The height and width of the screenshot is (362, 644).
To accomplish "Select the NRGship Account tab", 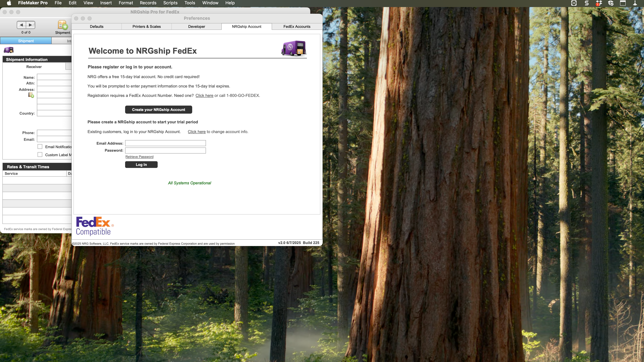I will (247, 26).
